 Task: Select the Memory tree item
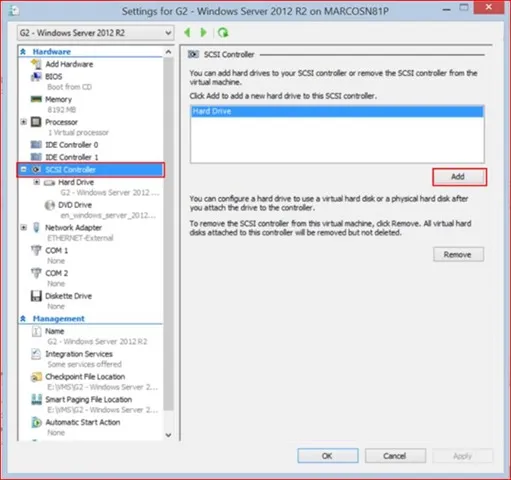(59, 99)
